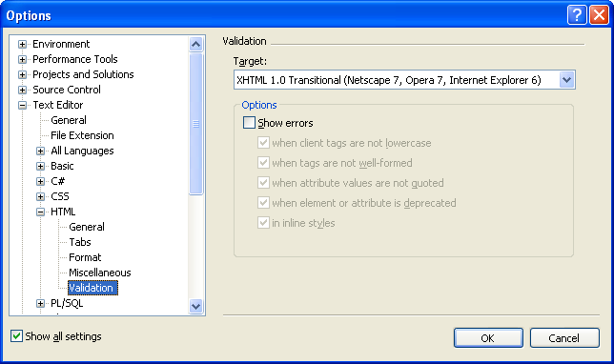Image resolution: width=614 pixels, height=364 pixels.
Task: Uncheck Show all settings
Action: (16, 336)
